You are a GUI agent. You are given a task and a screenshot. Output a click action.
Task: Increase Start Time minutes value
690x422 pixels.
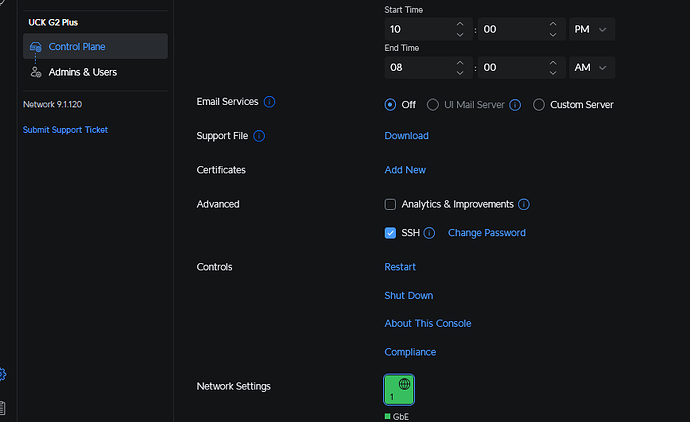point(553,24)
